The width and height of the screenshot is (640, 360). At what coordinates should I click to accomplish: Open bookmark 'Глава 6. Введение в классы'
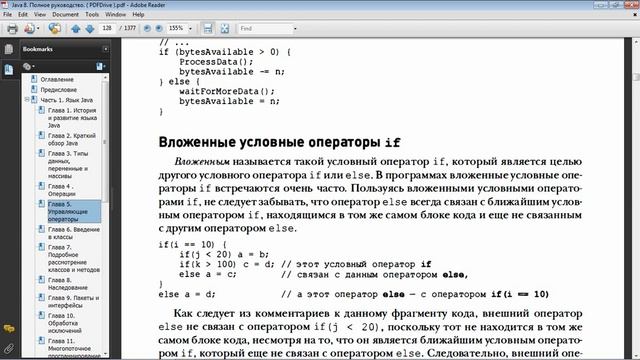click(73, 233)
